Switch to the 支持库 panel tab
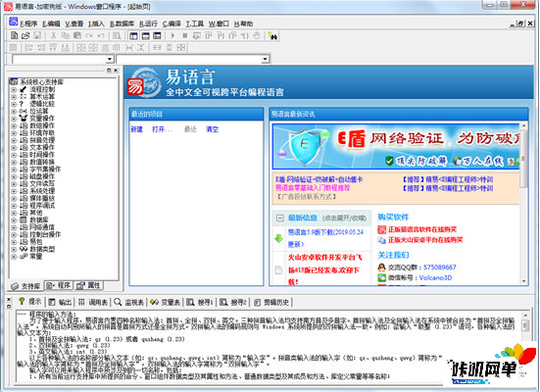 [25, 286]
